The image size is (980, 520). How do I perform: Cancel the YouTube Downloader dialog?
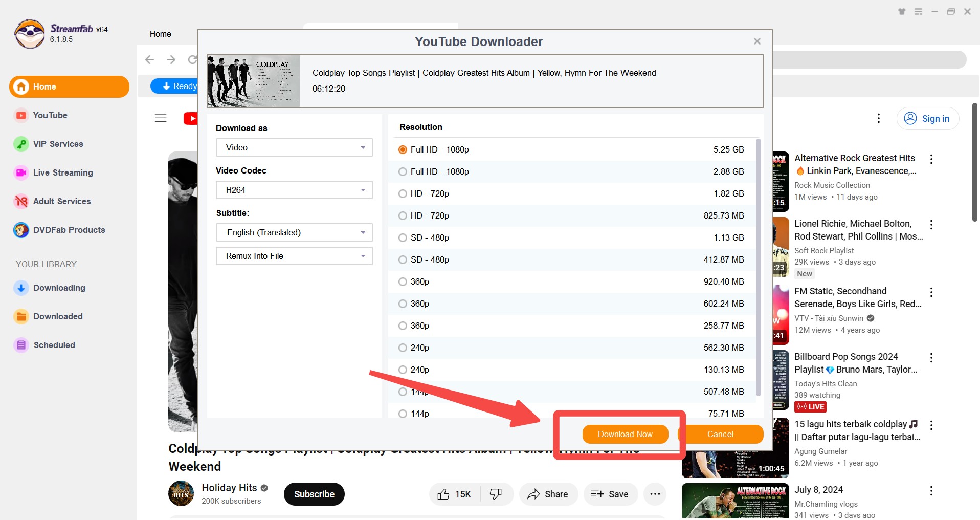[720, 434]
